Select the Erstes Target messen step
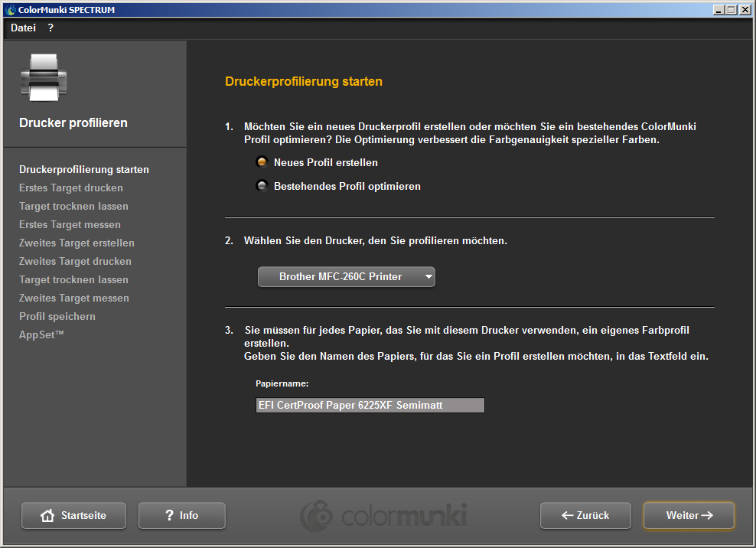Viewport: 756px width, 548px height. [70, 224]
